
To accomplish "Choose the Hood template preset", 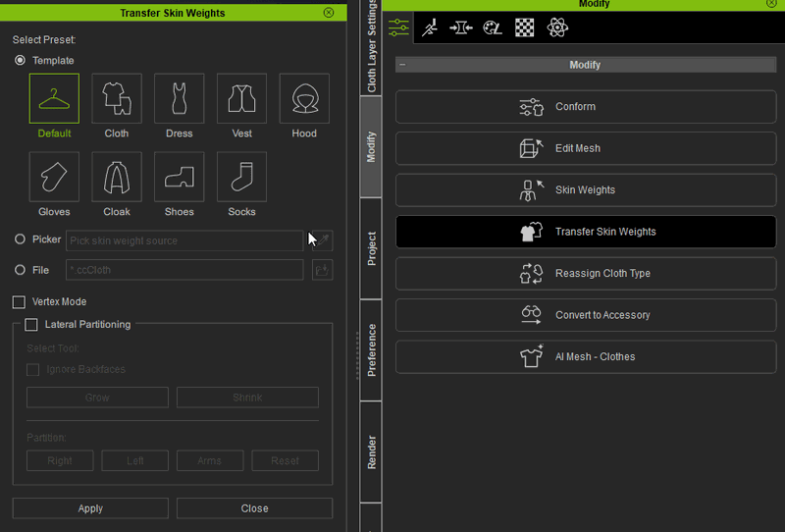I will click(304, 98).
